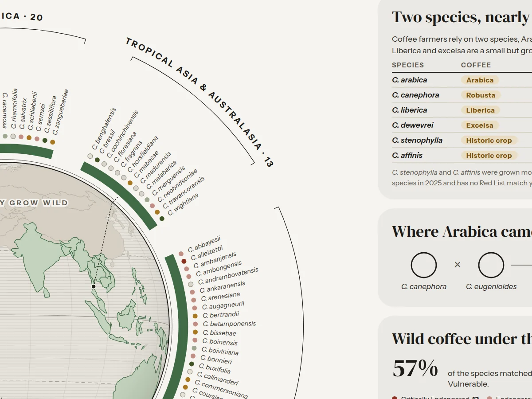
Task: Click the C. schliebenii label
Action: pyautogui.click(x=31, y=111)
